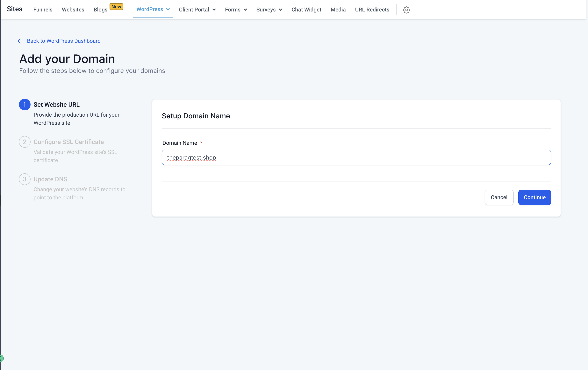
Task: Click the step 1 circle indicator
Action: click(x=25, y=105)
